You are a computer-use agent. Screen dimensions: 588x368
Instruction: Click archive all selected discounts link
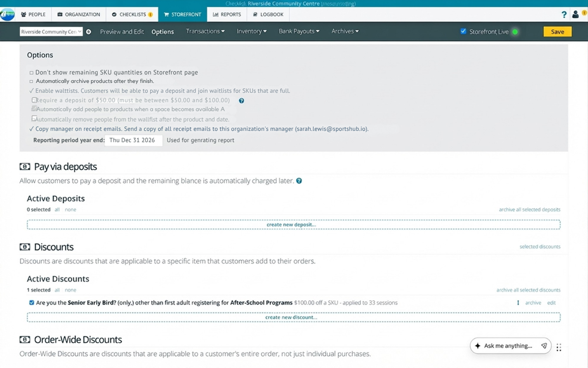pyautogui.click(x=528, y=290)
